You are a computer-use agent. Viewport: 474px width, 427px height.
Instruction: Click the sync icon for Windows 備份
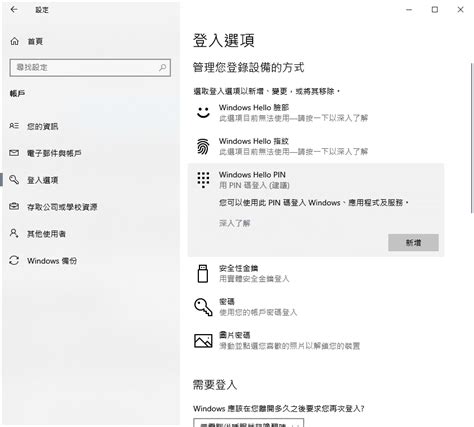[14, 260]
